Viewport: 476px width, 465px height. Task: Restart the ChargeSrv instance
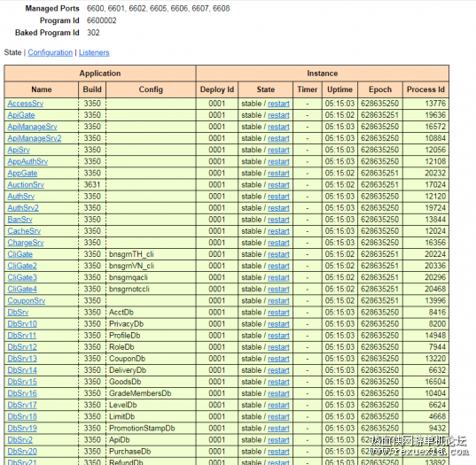(278, 243)
